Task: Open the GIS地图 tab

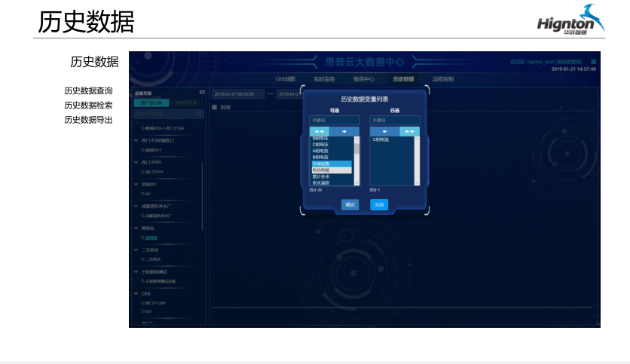Action: pyautogui.click(x=285, y=78)
